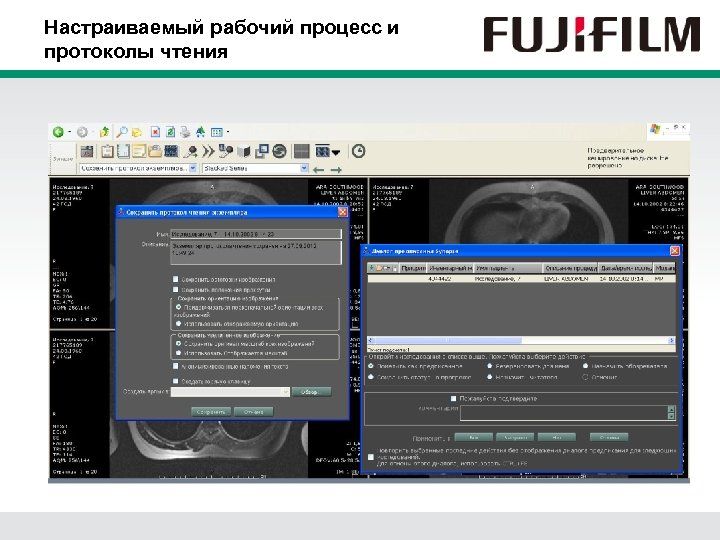Tick checkbox just below the scale options group
This screenshot has height=540, width=720.
tap(175, 366)
